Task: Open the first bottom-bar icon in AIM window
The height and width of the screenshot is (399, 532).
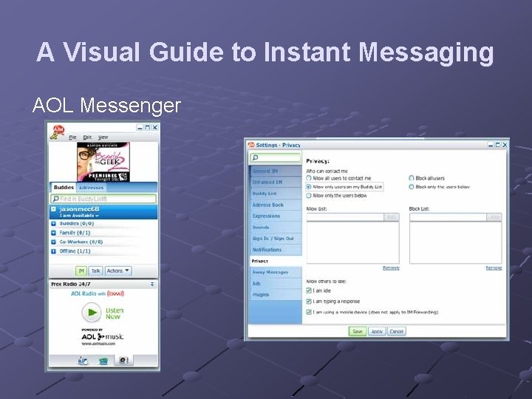Action: tap(83, 361)
